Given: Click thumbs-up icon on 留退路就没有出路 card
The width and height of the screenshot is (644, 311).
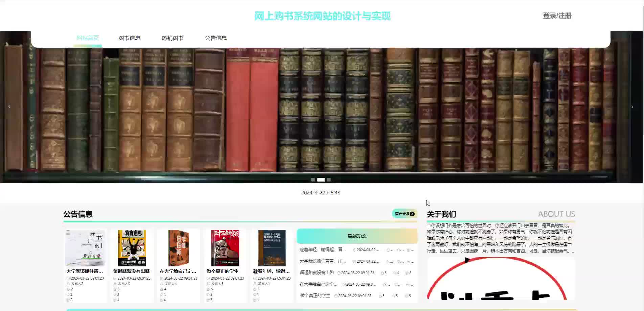Looking at the screenshot, I should pyautogui.click(x=115, y=289).
